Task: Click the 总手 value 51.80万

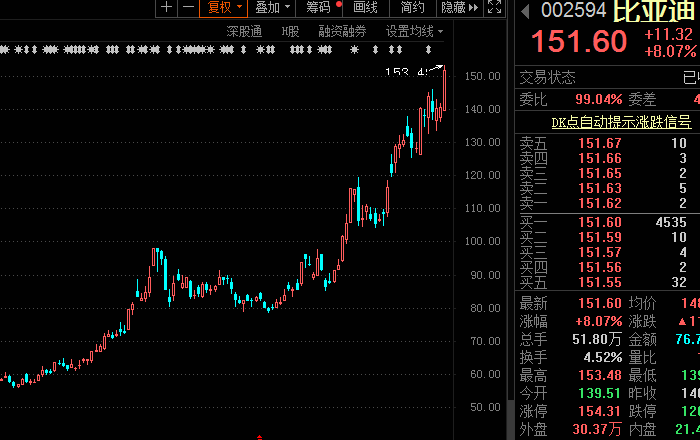Action: coord(597,340)
